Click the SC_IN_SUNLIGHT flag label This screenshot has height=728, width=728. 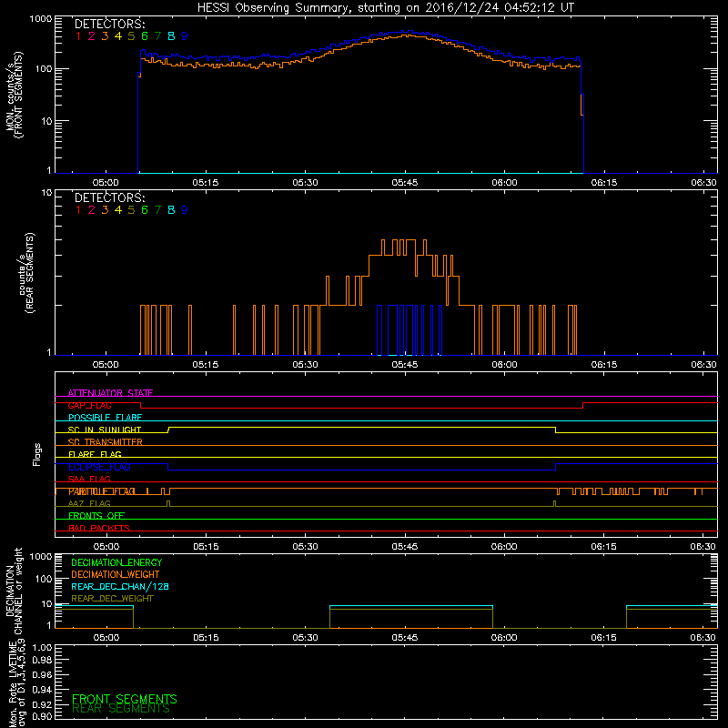point(105,430)
